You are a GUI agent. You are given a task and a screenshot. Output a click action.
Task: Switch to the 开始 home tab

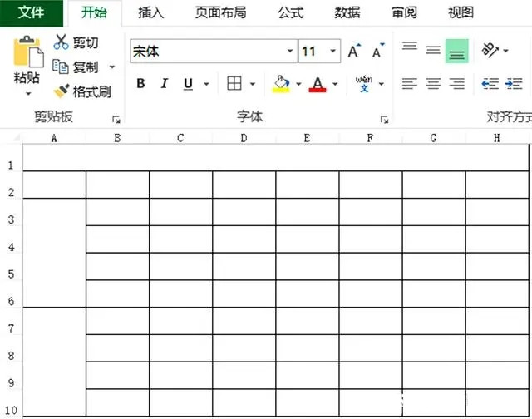94,13
